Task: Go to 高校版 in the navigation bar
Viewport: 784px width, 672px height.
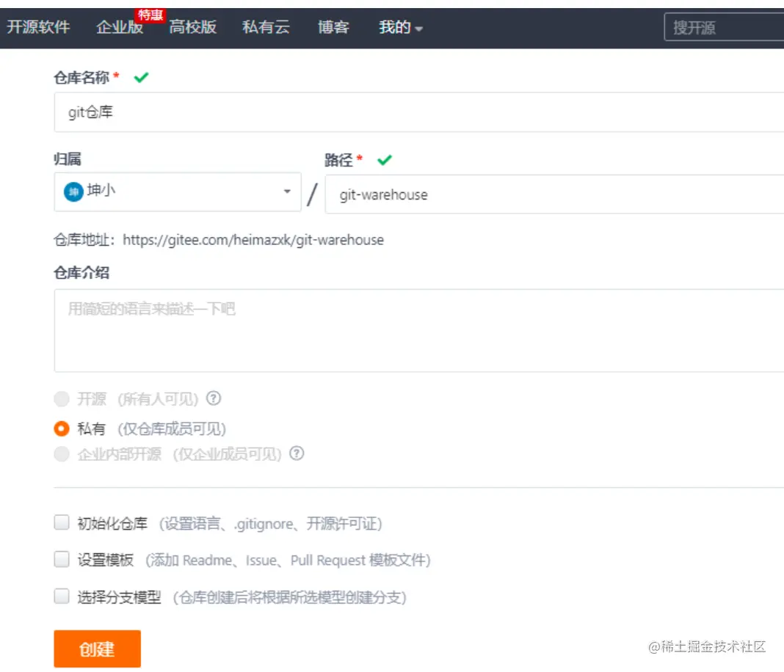Action: [x=193, y=27]
